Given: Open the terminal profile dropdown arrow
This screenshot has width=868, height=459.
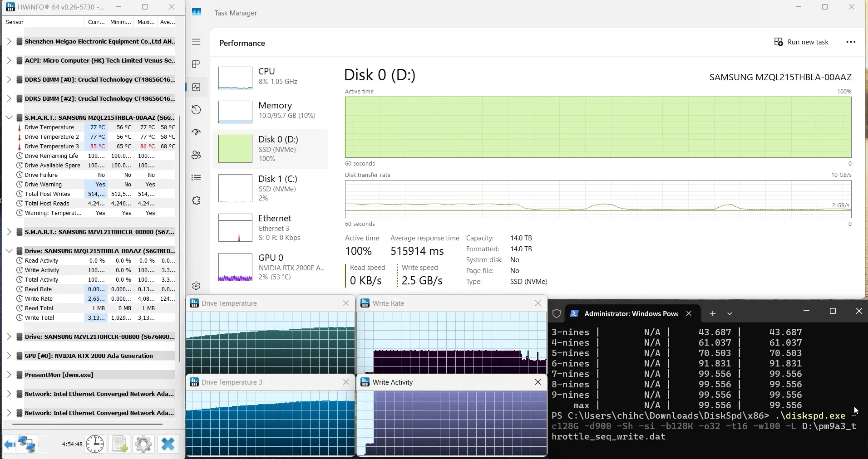Looking at the screenshot, I should pyautogui.click(x=730, y=313).
